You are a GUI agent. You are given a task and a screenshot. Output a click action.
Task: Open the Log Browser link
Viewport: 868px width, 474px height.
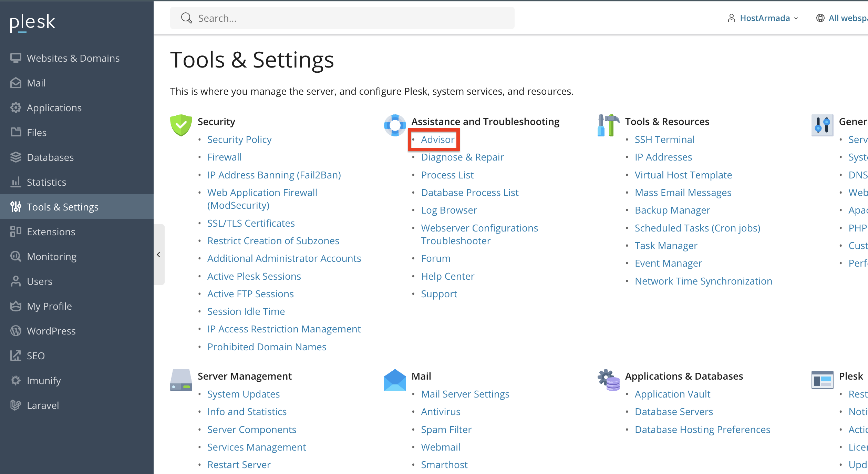[x=449, y=210]
